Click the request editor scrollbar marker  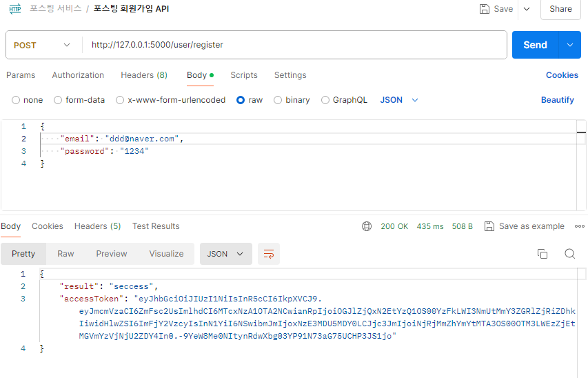pyautogui.click(x=581, y=132)
